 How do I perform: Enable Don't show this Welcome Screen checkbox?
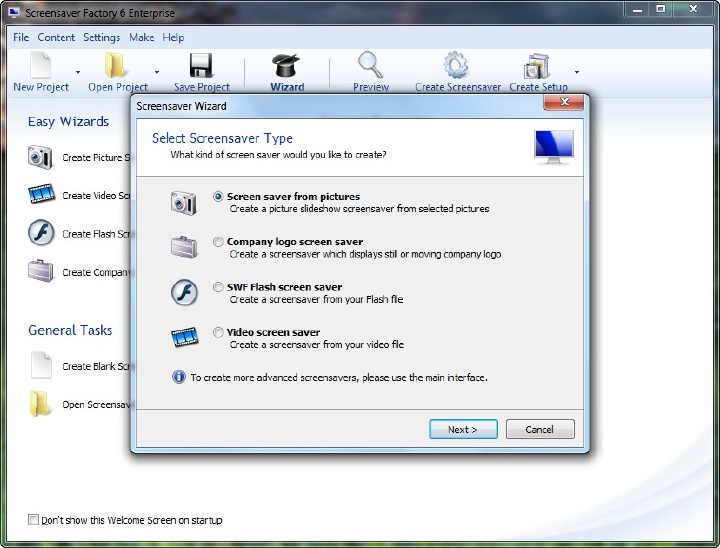coord(34,520)
